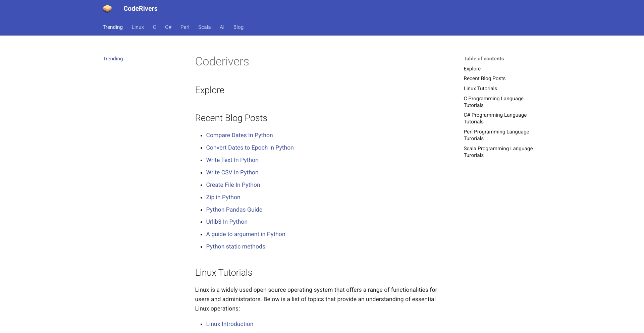Open the Convert Dates to Epoch in Python post
The image size is (644, 333).
pyautogui.click(x=250, y=148)
